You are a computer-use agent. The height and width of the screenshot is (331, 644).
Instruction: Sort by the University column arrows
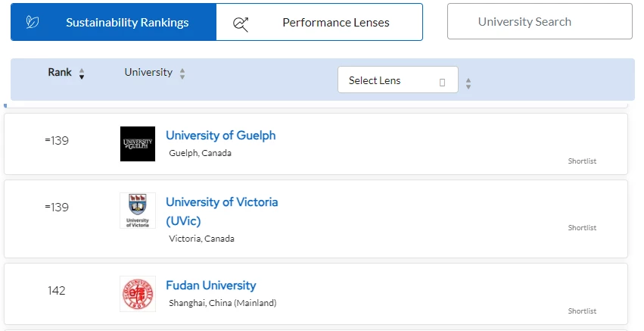coord(182,74)
